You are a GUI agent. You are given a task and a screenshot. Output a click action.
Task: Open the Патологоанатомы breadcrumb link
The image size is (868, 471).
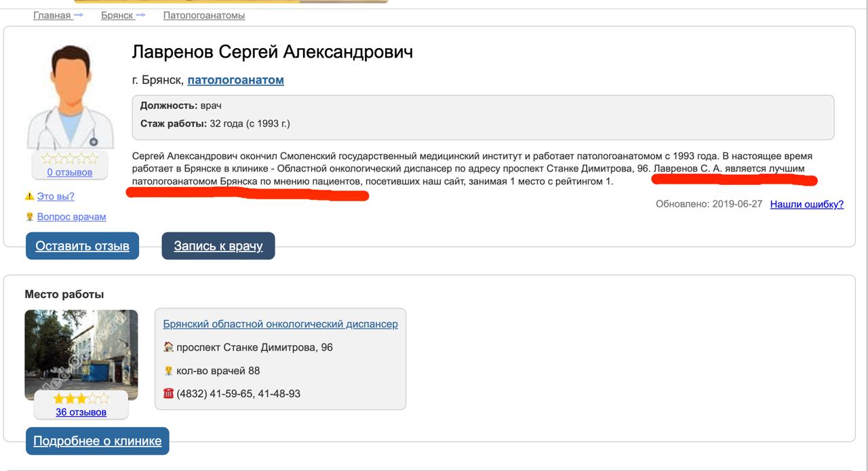204,15
